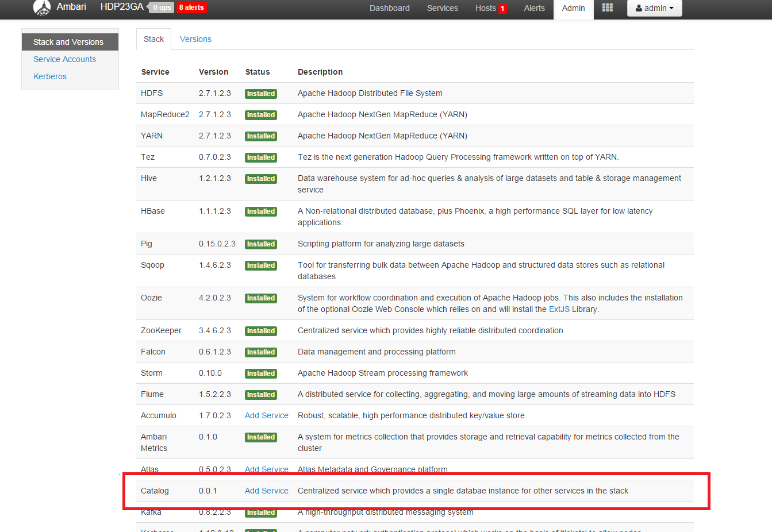Click the Service column header
This screenshot has width=772, height=532.
click(x=155, y=72)
